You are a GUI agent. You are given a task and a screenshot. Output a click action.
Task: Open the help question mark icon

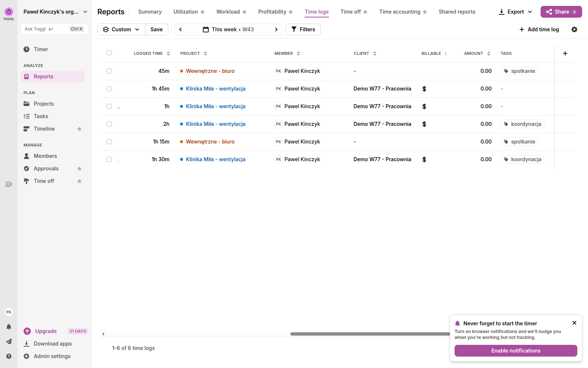point(9,356)
